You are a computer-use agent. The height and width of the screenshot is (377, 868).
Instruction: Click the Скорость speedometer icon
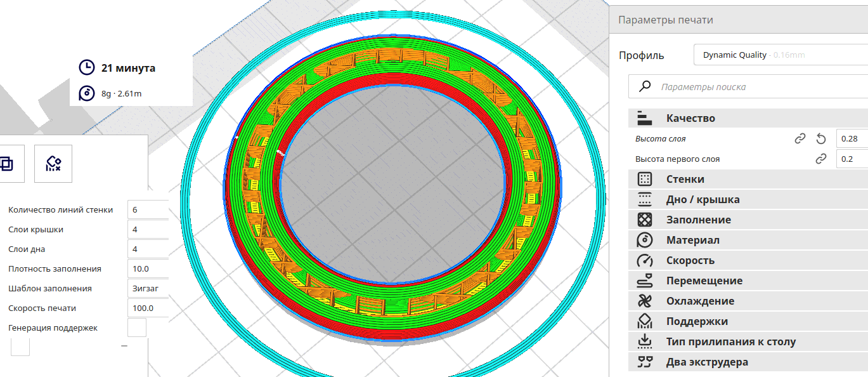click(644, 260)
